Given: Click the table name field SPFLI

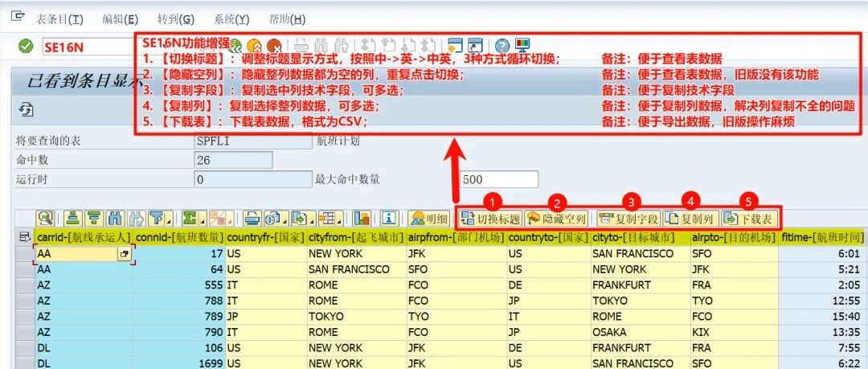Looking at the screenshot, I should (x=253, y=141).
